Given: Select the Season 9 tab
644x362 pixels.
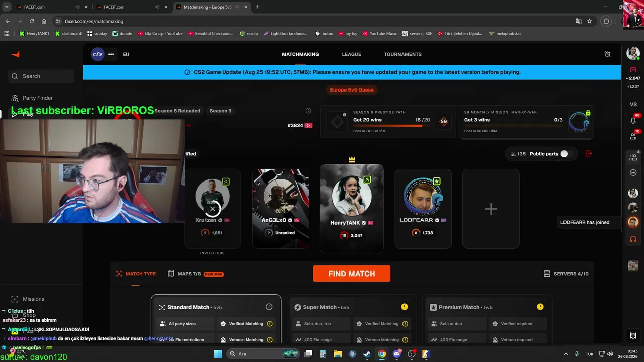Looking at the screenshot, I should (x=220, y=111).
